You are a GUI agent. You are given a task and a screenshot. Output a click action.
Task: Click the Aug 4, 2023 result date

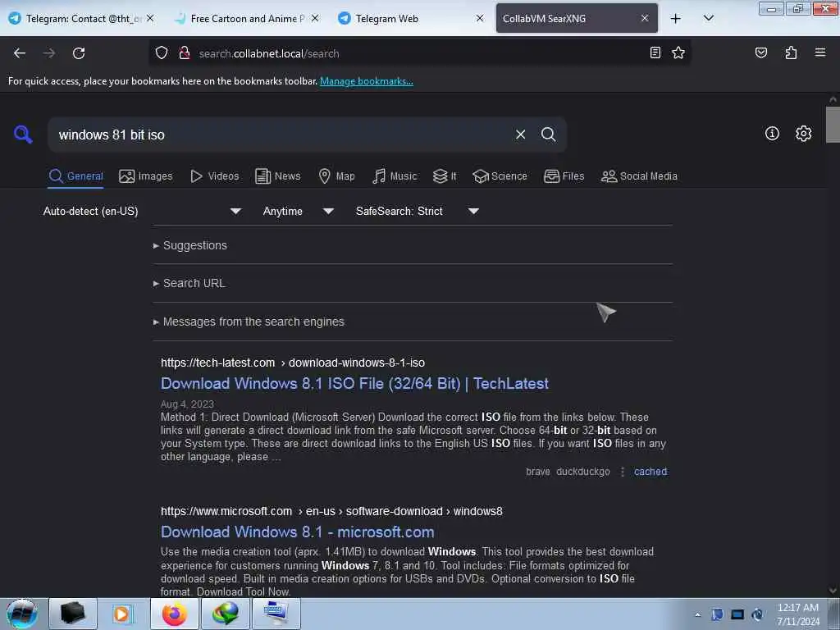click(x=187, y=404)
